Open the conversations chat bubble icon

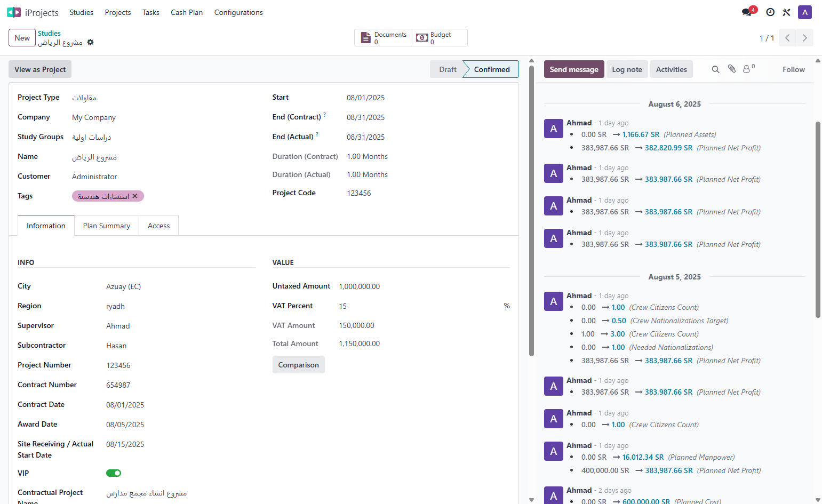[x=747, y=12]
